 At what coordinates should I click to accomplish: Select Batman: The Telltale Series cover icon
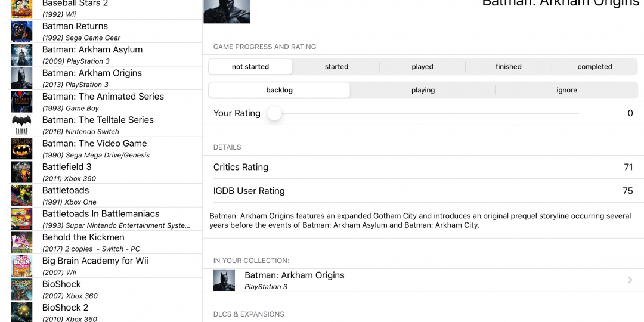pos(21,125)
